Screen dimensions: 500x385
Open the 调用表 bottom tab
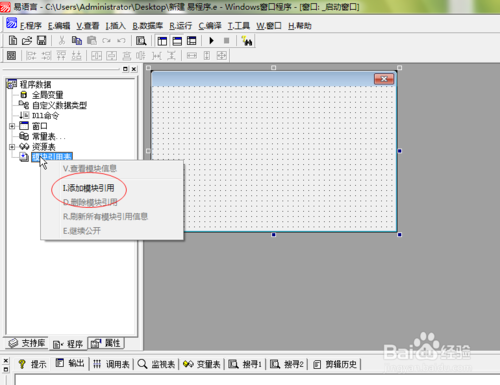(x=111, y=364)
